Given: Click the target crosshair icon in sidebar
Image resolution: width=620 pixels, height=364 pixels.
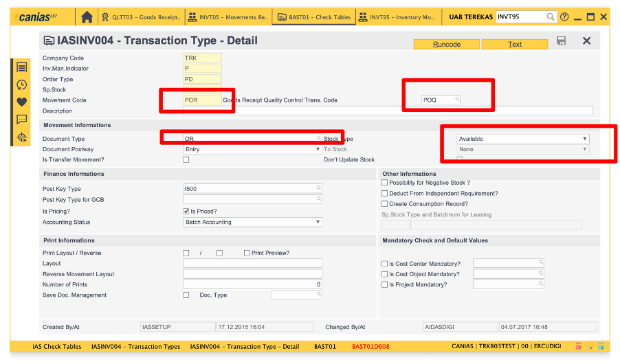Looking at the screenshot, I should pyautogui.click(x=22, y=137).
